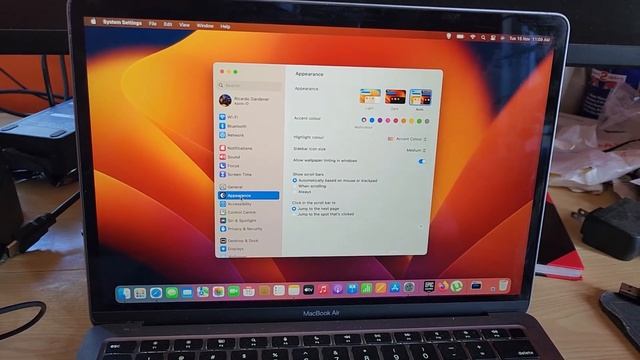
Task: Open the View menu
Action: 184,25
